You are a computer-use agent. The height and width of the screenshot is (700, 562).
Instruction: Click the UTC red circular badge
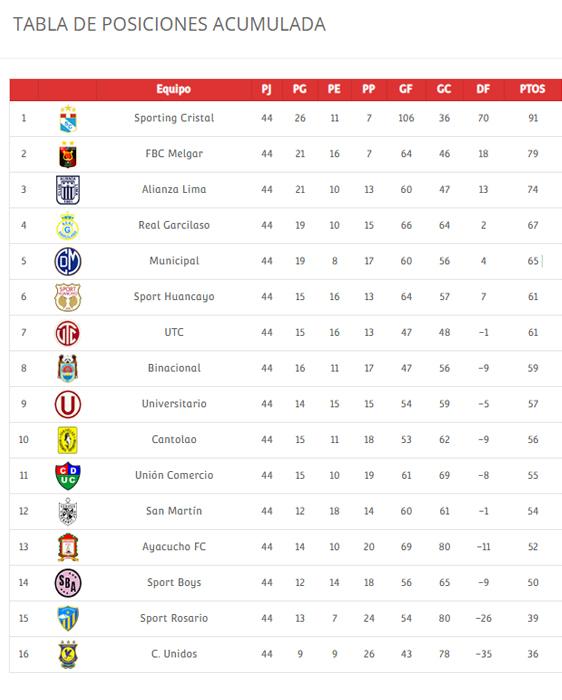click(68, 333)
